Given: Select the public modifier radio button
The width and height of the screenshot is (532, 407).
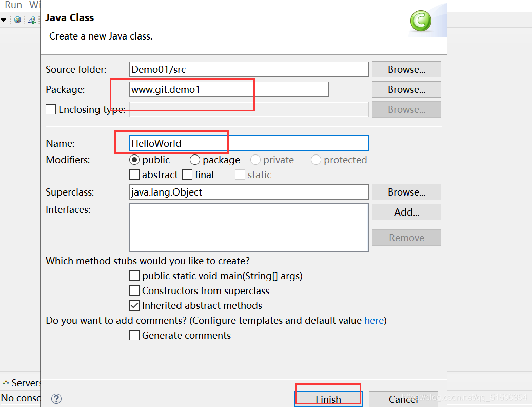Looking at the screenshot, I should tap(134, 160).
